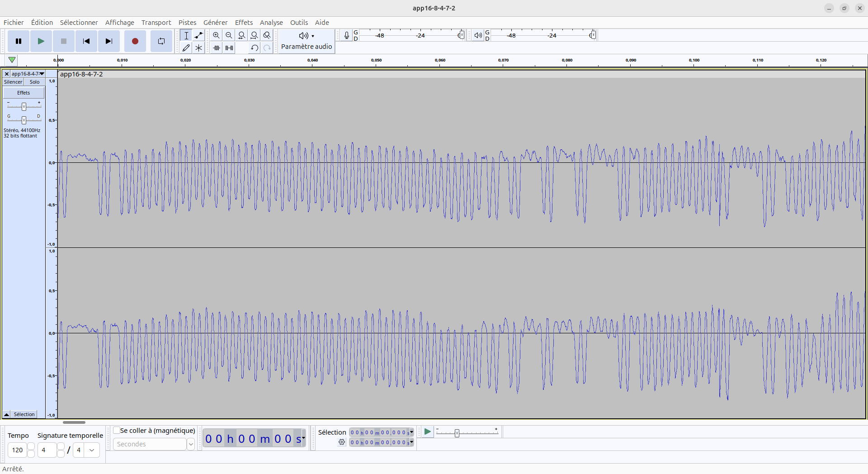Viewport: 868px width, 474px height.
Task: Click the Skip to End button
Action: pyautogui.click(x=108, y=41)
